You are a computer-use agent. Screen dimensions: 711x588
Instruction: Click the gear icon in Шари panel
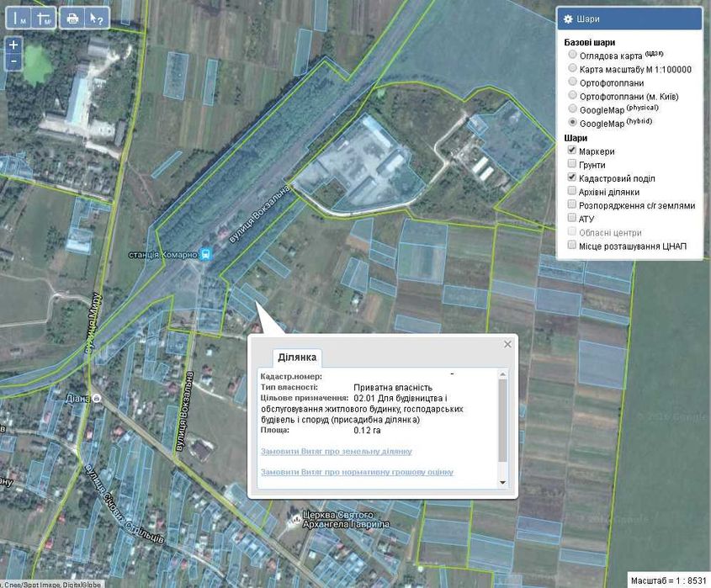pos(568,19)
